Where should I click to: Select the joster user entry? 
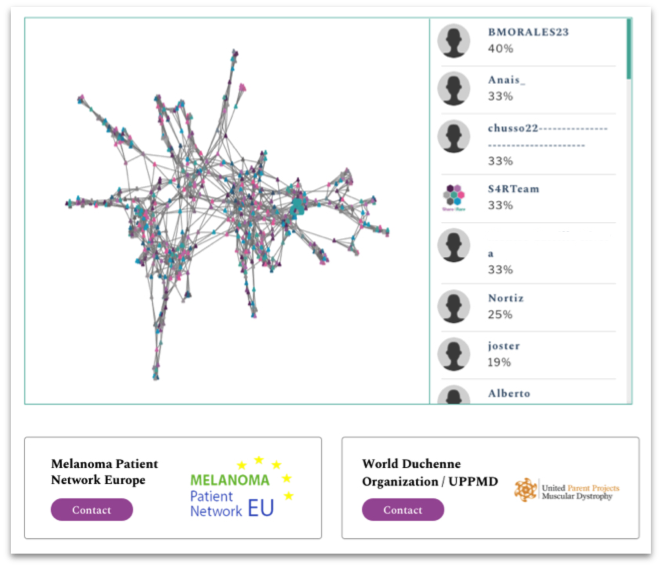pos(504,346)
